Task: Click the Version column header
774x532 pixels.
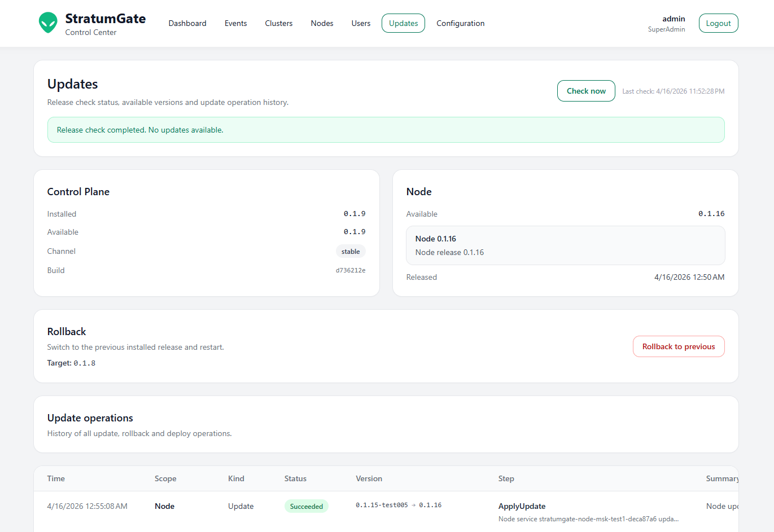Action: click(x=369, y=478)
